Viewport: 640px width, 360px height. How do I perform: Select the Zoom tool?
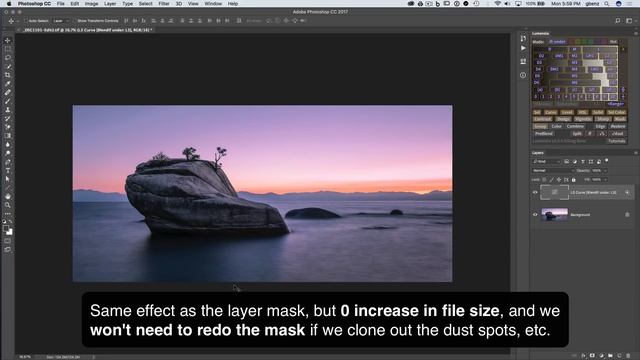(7, 205)
